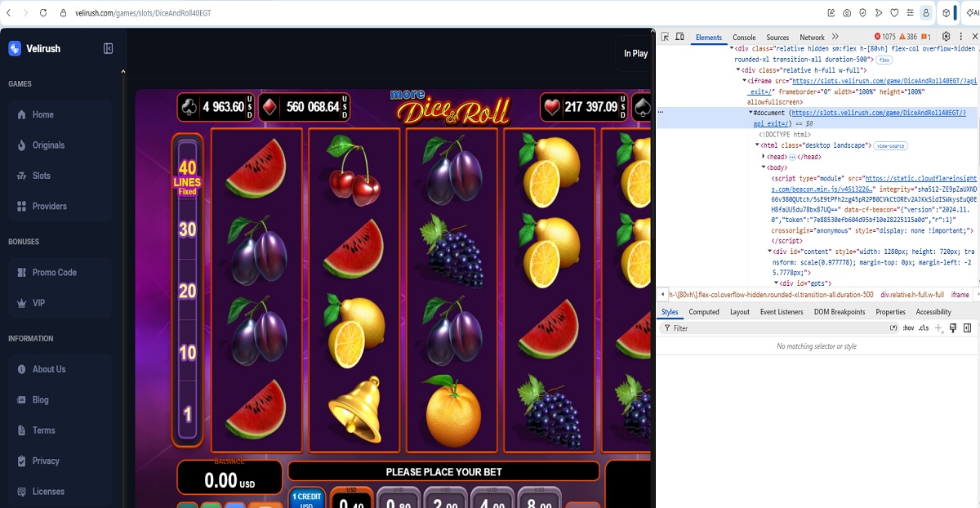
Task: Click the profile icon in browser toolbar
Action: point(926,13)
